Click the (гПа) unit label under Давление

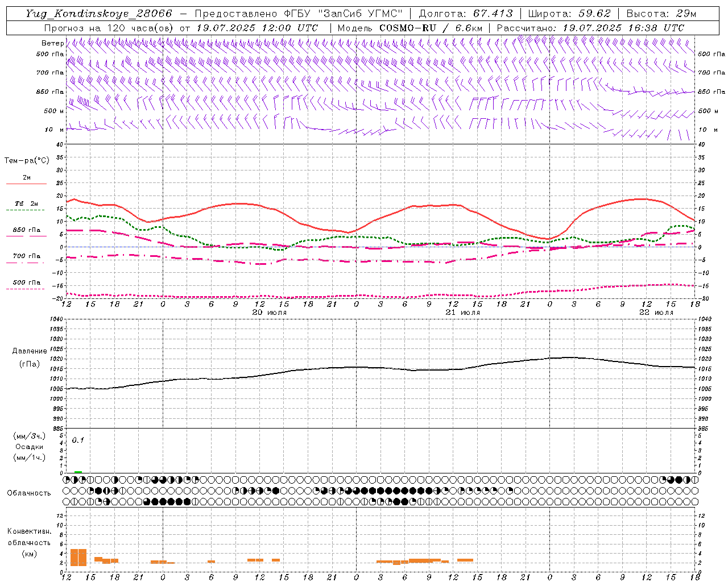[29, 364]
